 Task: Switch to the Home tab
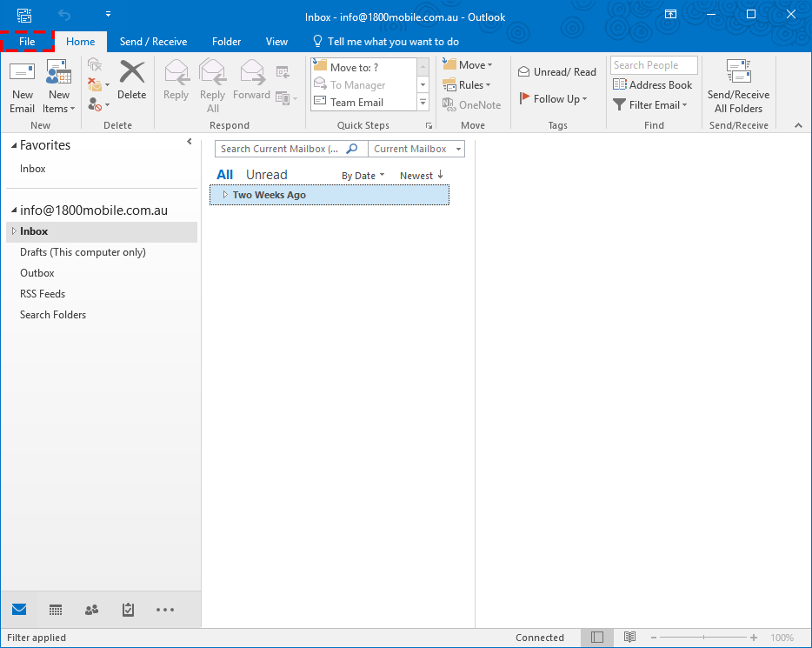click(x=80, y=42)
